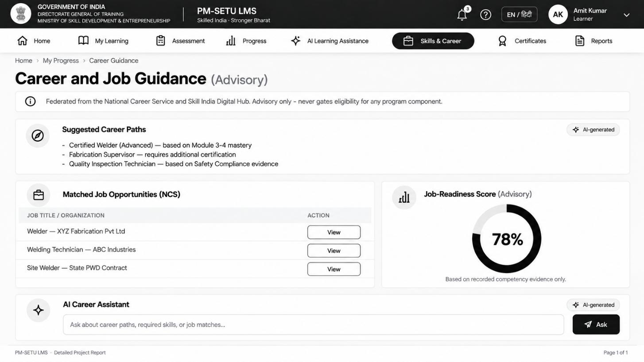This screenshot has height=362, width=644.
Task: Go to the Home tab
Action: (34, 41)
